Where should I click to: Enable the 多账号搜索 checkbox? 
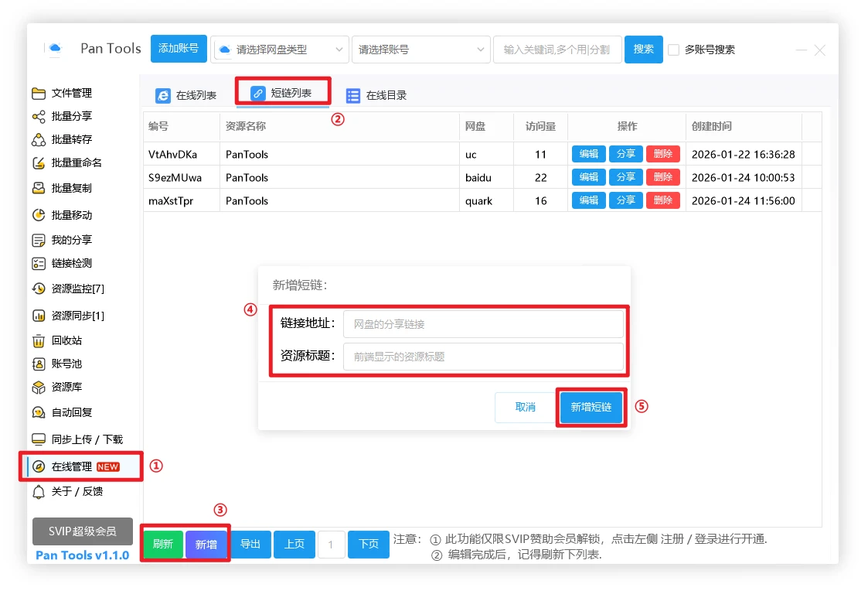673,50
